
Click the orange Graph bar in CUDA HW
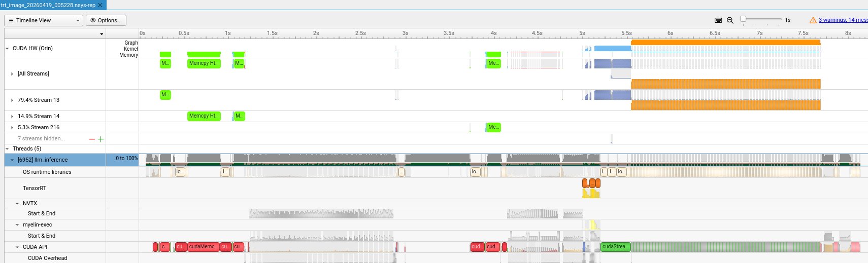[726, 43]
